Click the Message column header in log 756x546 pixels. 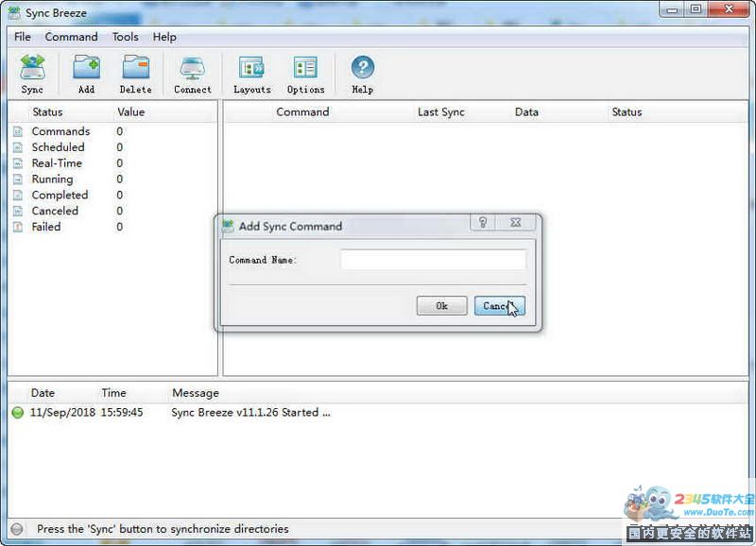click(x=196, y=393)
